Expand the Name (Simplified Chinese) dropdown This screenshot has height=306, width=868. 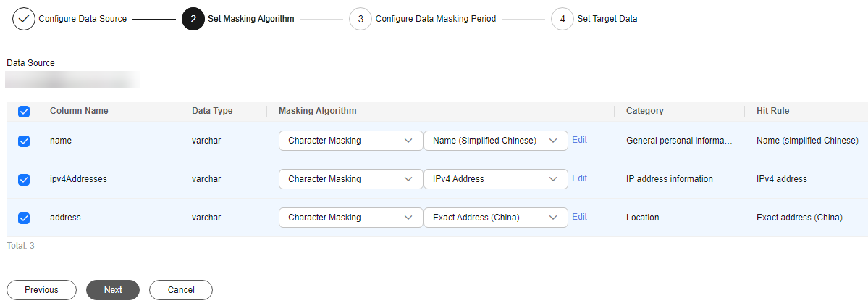pyautogui.click(x=495, y=141)
